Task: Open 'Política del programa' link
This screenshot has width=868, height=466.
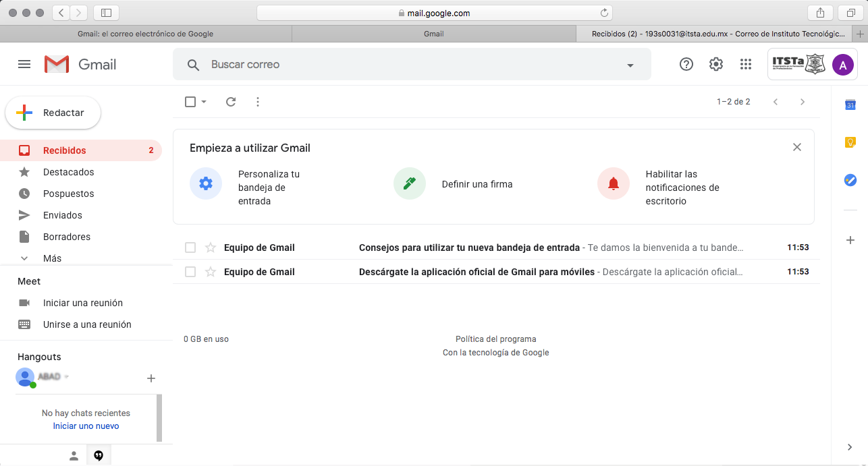Action: click(496, 339)
